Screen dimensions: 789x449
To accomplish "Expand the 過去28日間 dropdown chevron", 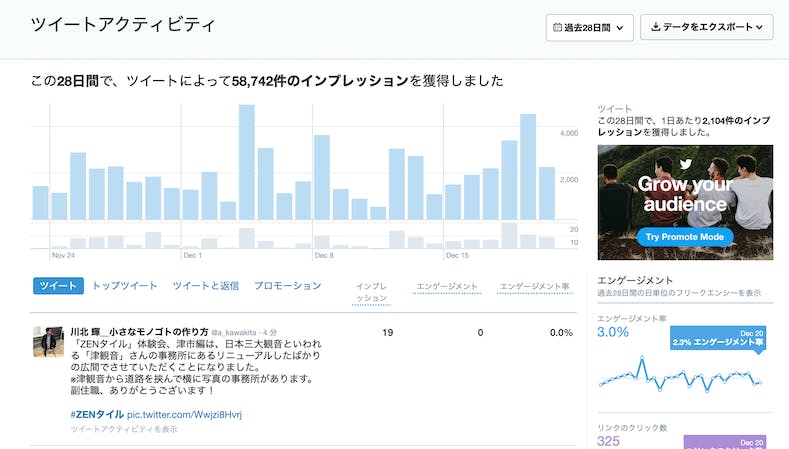I will click(621, 27).
